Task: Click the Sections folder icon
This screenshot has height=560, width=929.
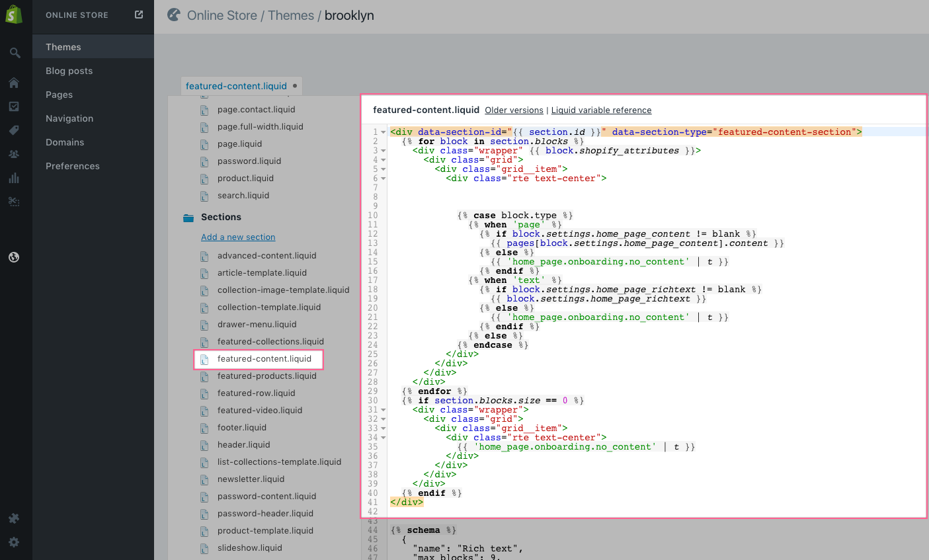Action: coord(188,218)
